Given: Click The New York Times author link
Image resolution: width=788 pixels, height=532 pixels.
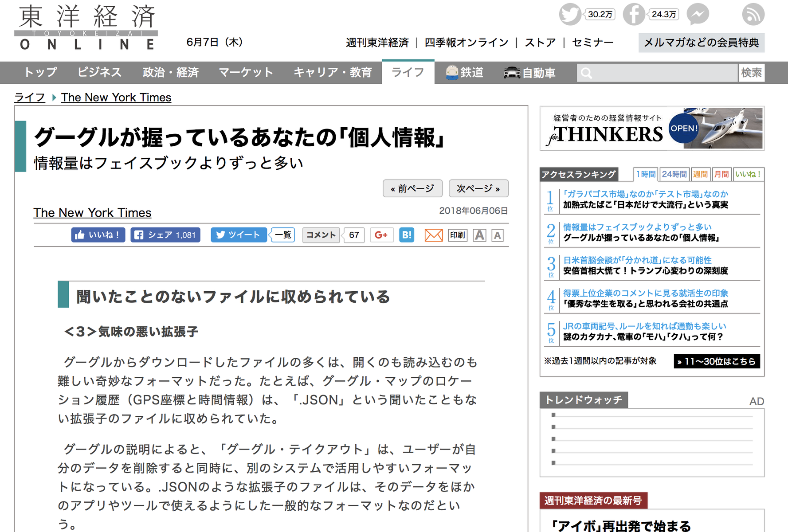Looking at the screenshot, I should point(93,213).
